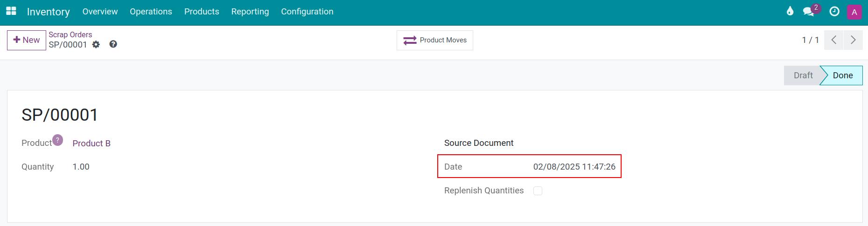Select the Draft status stage
Screen dimensions: 868x226
tap(803, 75)
